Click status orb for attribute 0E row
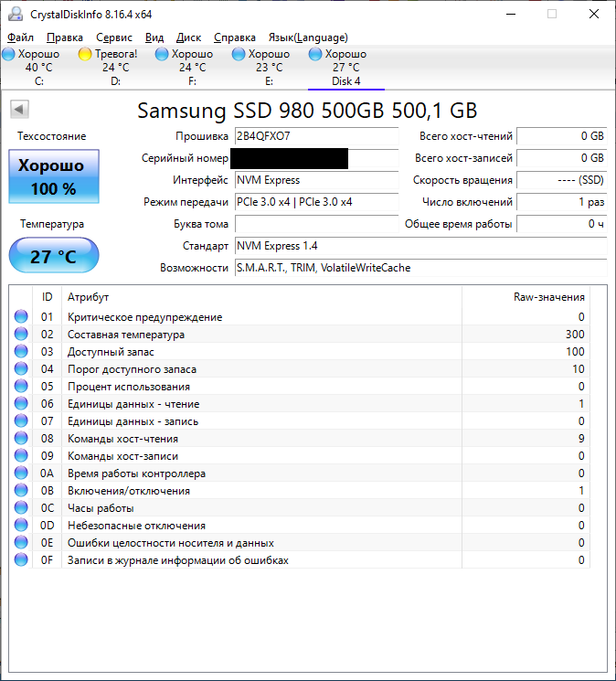Screen dimensions: 616x681 pos(21,542)
